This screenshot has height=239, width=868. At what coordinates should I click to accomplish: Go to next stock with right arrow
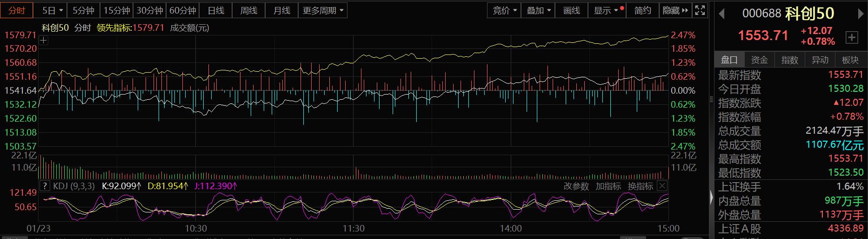click(861, 14)
